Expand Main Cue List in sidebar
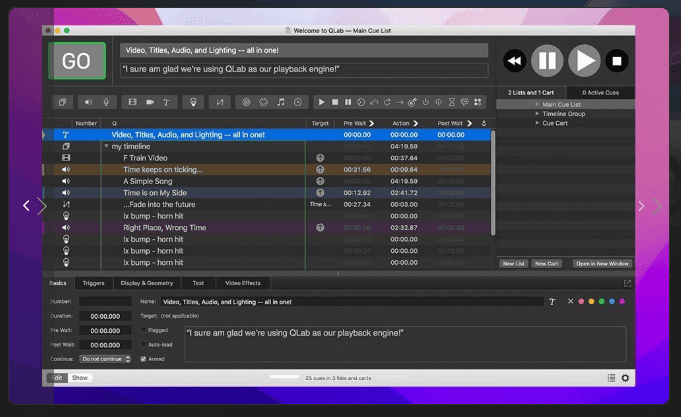The image size is (681, 417). [x=537, y=104]
